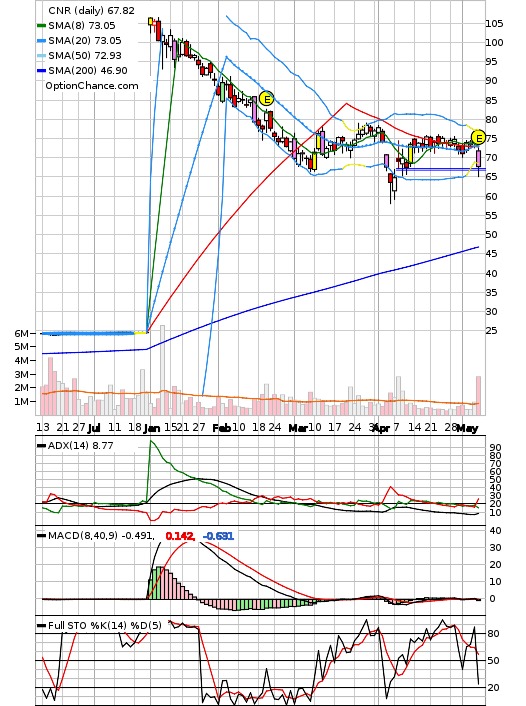Click the SMA(50) light-blue legend swatch
Image resolution: width=526 pixels, height=706 pixels.
click(41, 56)
